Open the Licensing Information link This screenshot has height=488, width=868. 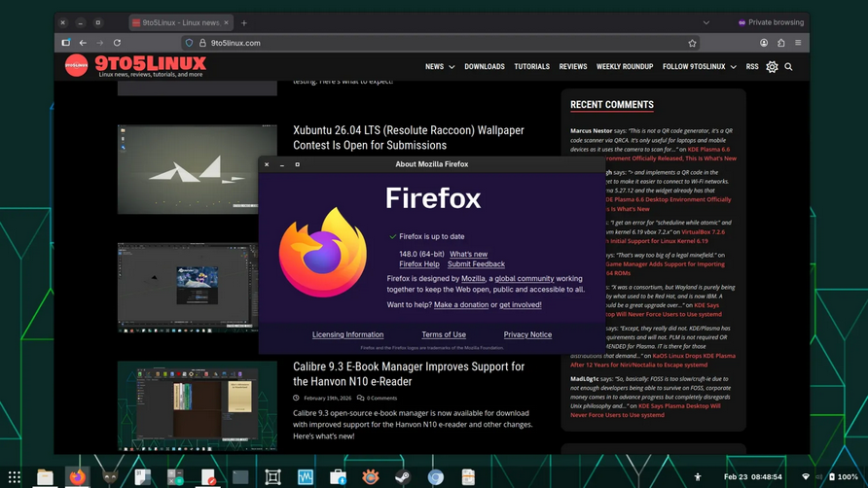(x=347, y=334)
